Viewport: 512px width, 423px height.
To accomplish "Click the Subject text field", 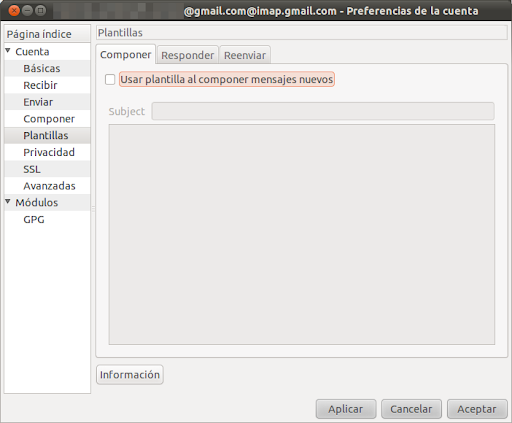I will 323,111.
